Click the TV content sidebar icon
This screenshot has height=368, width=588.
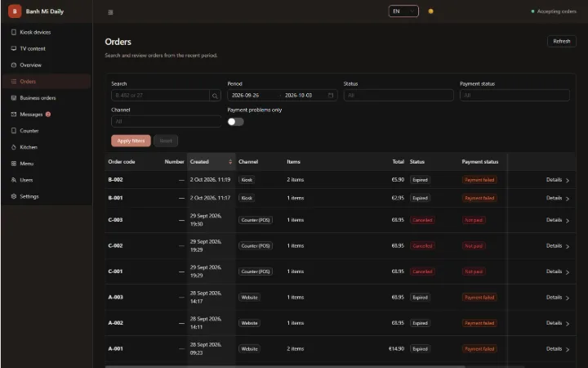(14, 48)
